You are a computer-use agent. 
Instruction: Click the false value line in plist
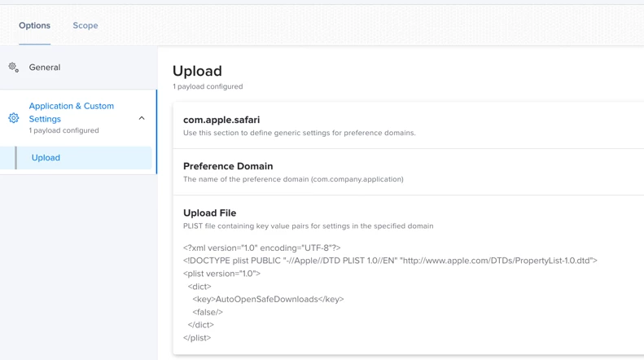[x=208, y=312]
